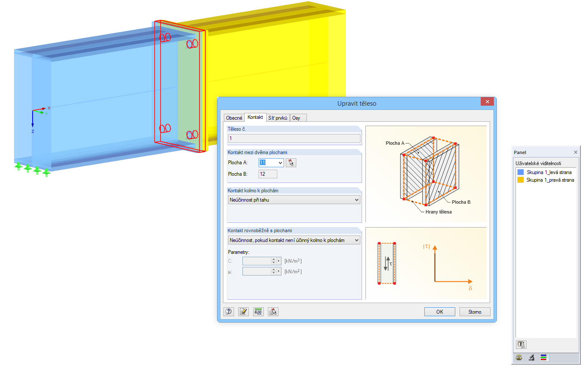The width and height of the screenshot is (588, 368).
Task: Open the C parameter side arrow menu
Action: (279, 261)
